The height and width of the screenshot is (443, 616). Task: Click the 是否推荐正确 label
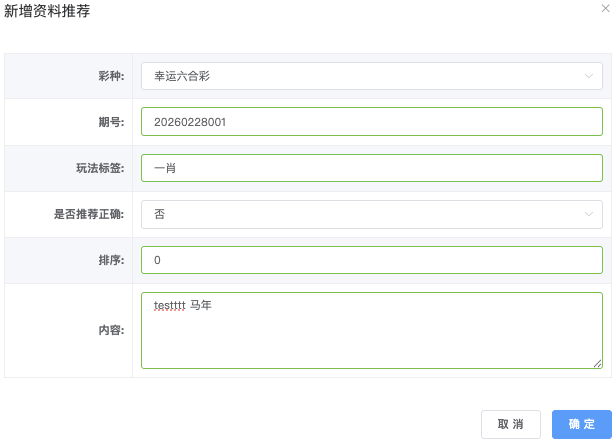pos(88,214)
